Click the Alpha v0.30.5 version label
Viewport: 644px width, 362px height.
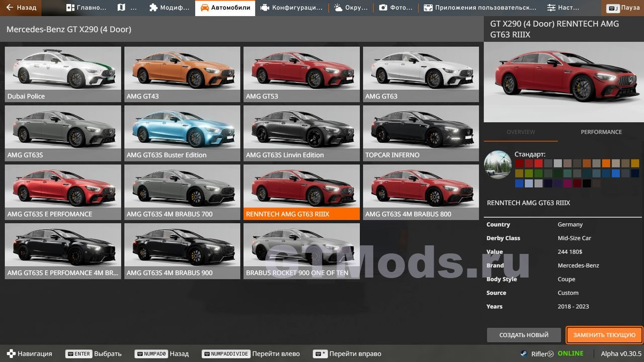tap(621, 353)
